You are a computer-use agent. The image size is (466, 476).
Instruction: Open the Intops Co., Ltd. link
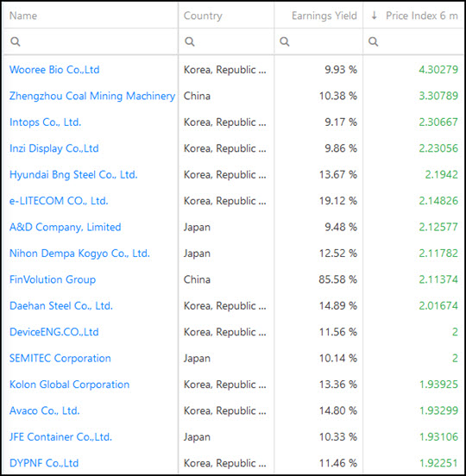click(45, 122)
